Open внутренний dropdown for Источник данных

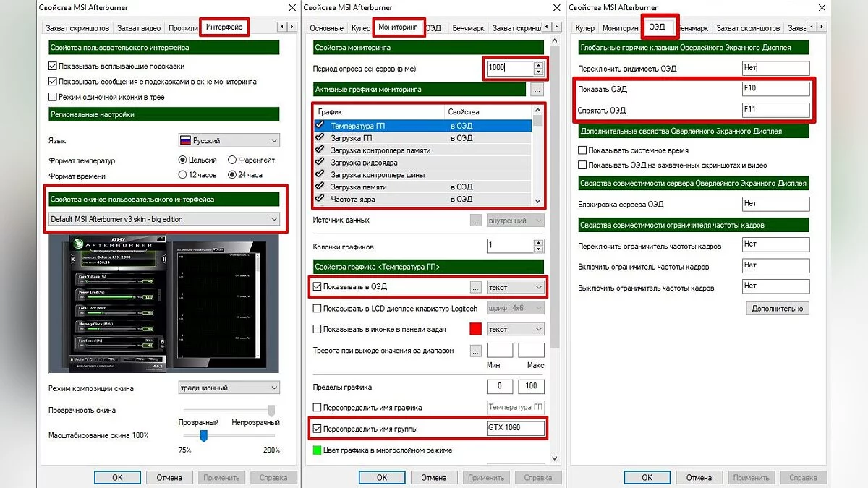pos(515,221)
